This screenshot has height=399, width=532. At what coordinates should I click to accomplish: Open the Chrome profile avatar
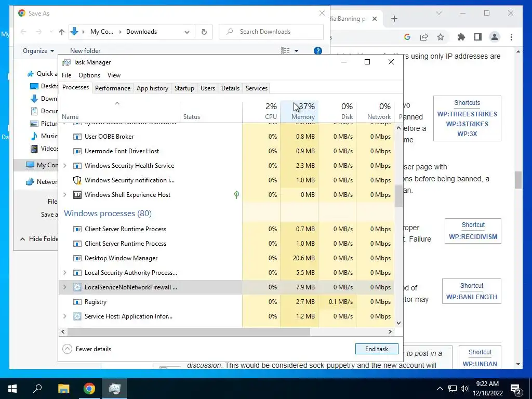point(495,37)
